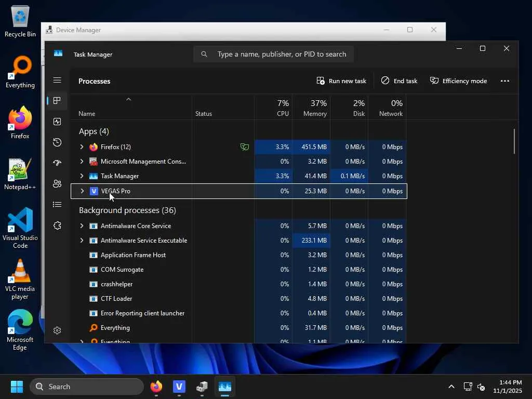The width and height of the screenshot is (532, 399).
Task: Select the COM Surrogate process row
Action: tap(238, 270)
